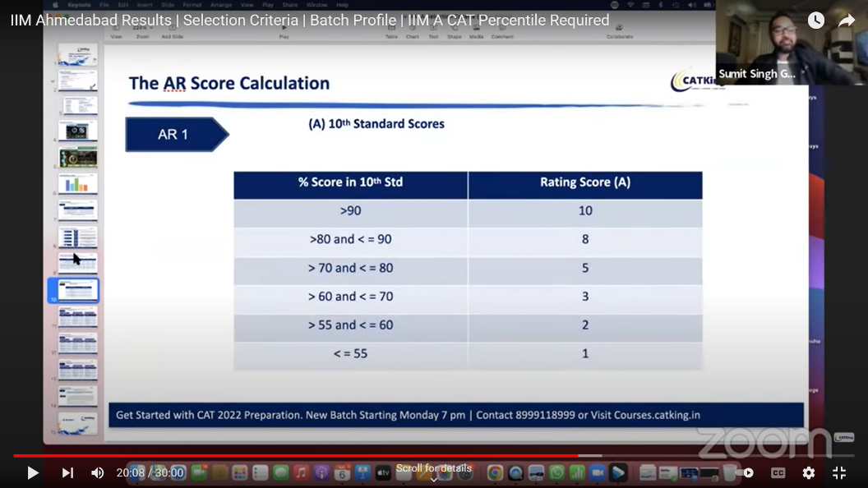This screenshot has width=868, height=488.
Task: Open the Keynote menu
Action: coord(79,5)
